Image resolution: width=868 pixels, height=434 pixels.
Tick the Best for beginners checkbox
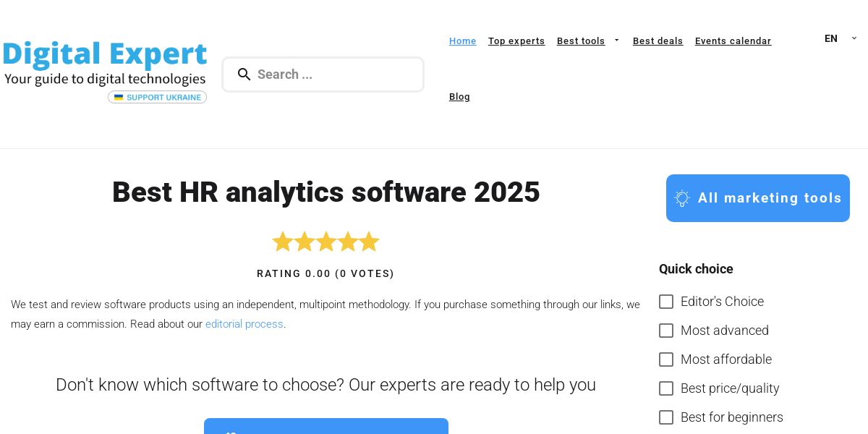click(x=666, y=417)
